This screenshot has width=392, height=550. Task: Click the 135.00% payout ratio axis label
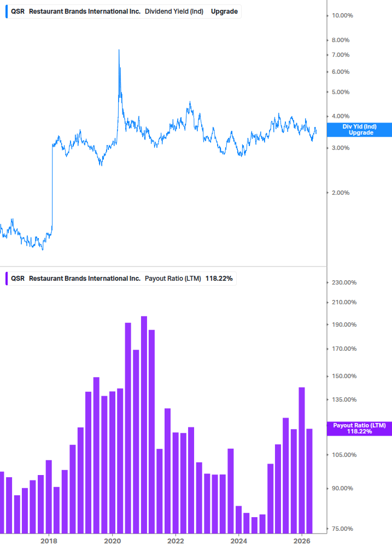[344, 400]
